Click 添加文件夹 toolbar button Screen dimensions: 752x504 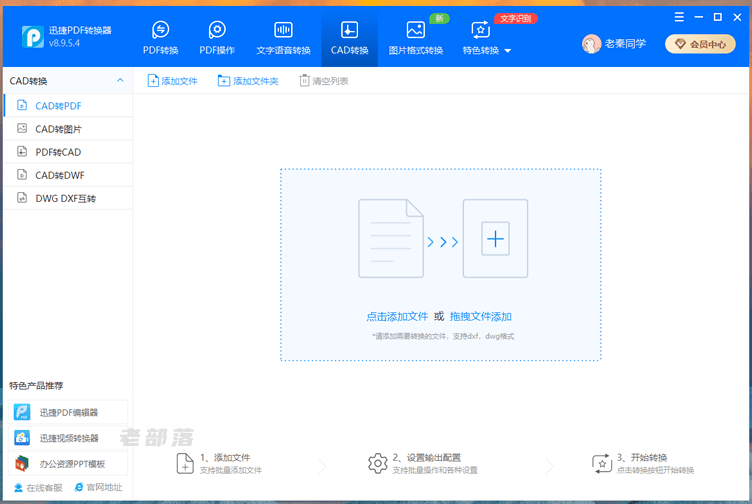click(x=248, y=81)
